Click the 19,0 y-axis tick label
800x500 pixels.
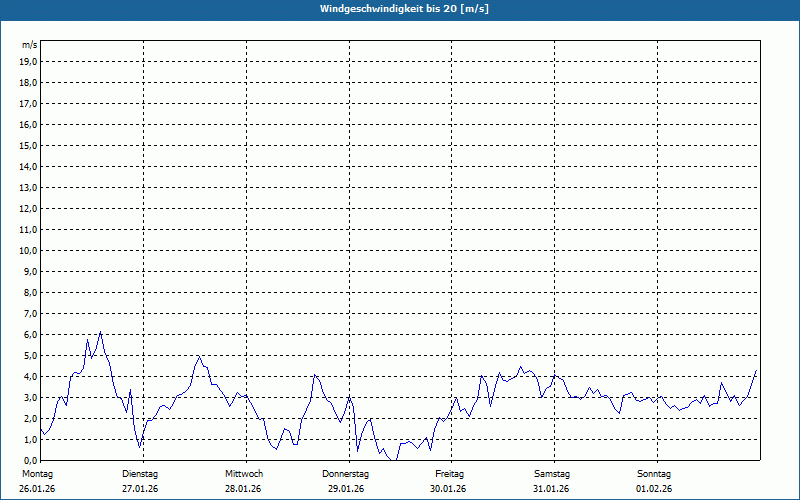tap(28, 61)
